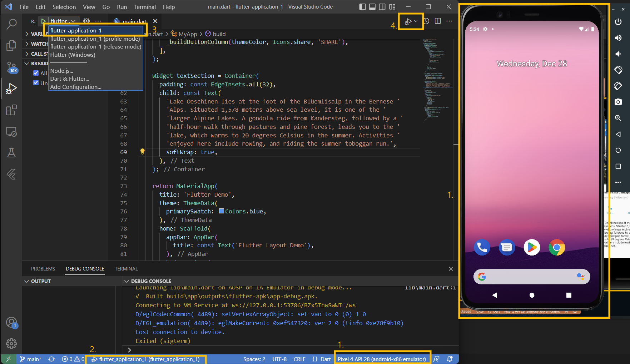Check the All exceptions breakpoint checkbox
This screenshot has height=364, width=630.
pos(36,73)
